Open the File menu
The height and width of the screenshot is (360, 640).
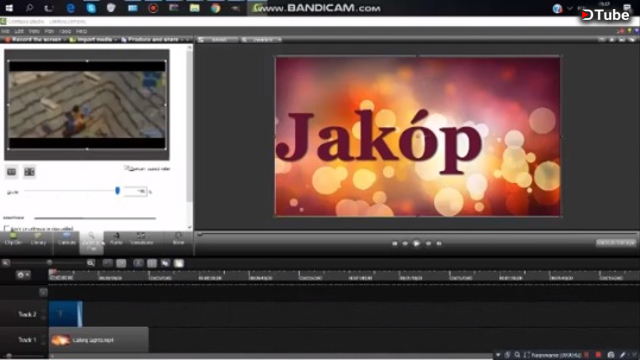(5, 31)
